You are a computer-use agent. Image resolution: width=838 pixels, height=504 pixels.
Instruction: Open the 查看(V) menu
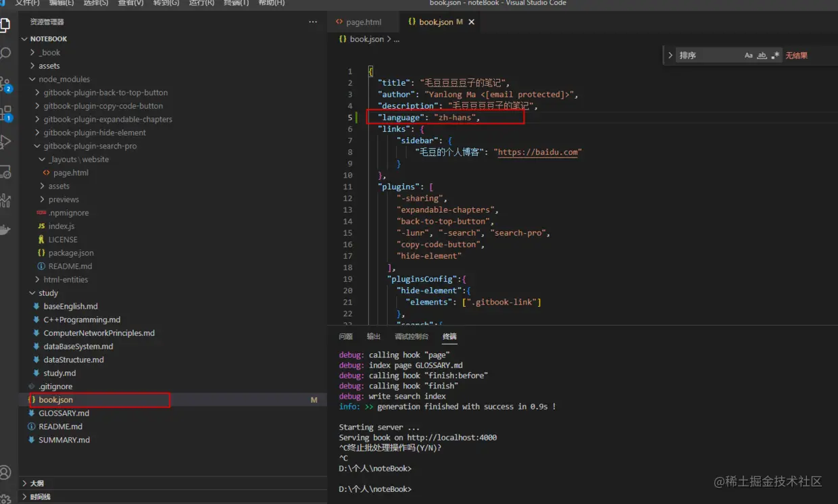coord(130,3)
